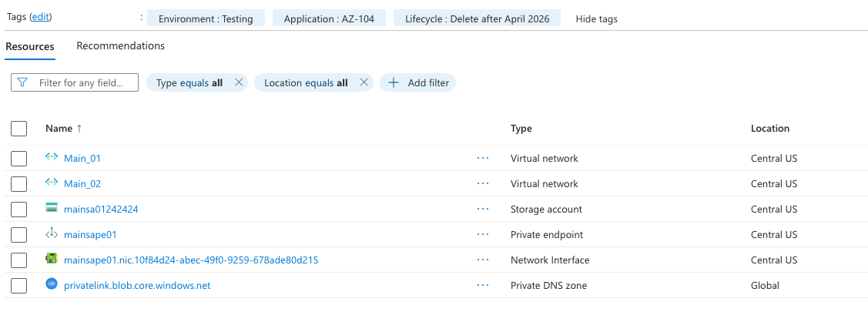Select all resources with header checkbox
The height and width of the screenshot is (322, 868).
pyautogui.click(x=19, y=129)
